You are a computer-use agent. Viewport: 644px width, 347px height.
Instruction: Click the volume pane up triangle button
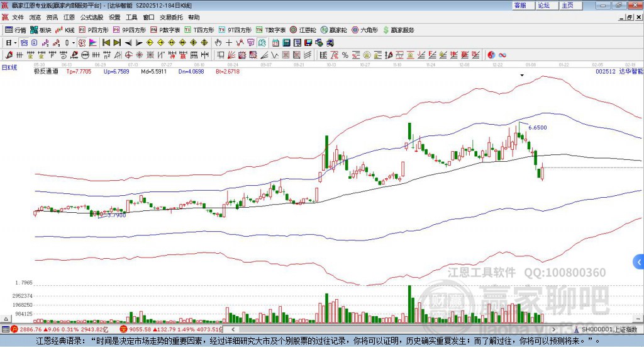point(6,319)
